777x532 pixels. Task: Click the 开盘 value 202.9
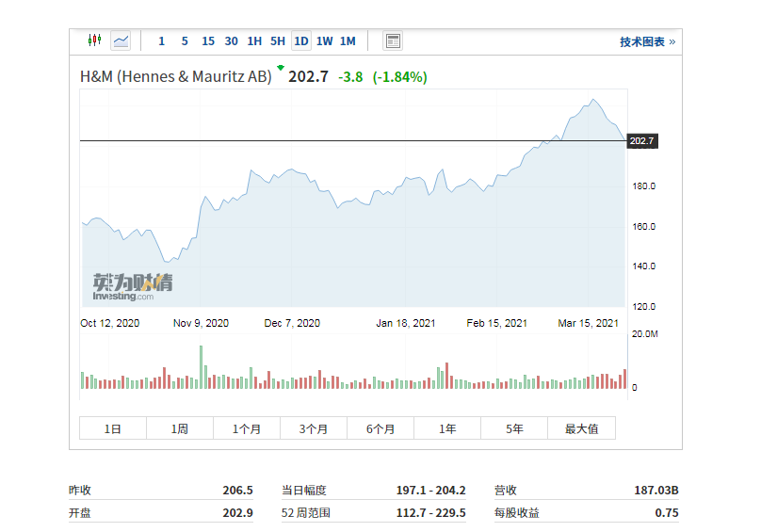click(237, 512)
